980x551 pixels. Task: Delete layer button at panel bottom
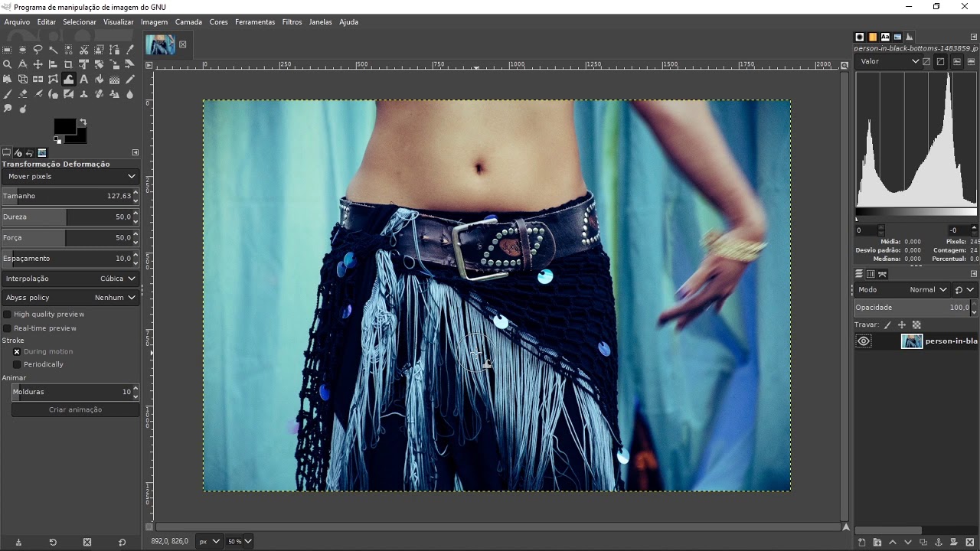[969, 542]
